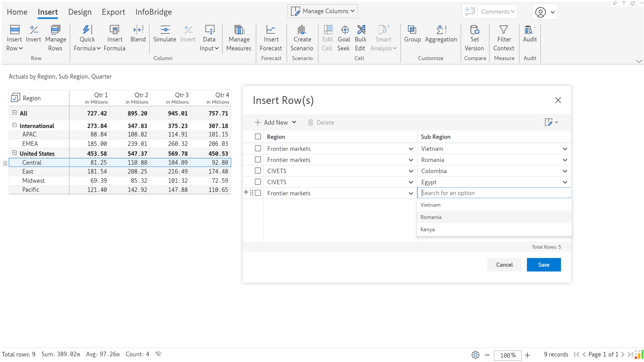
Task: Select the Insert tab
Action: (48, 12)
